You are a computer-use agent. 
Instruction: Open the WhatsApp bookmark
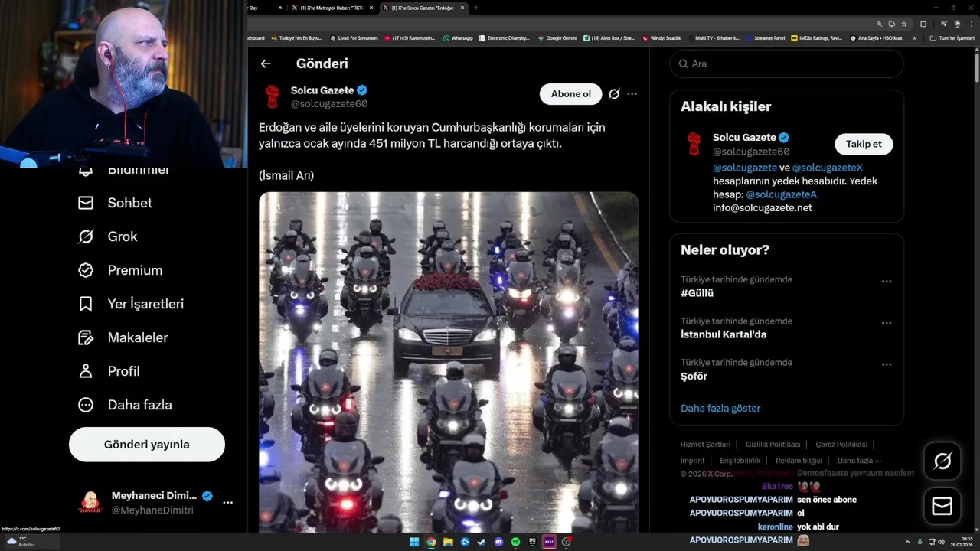(458, 37)
